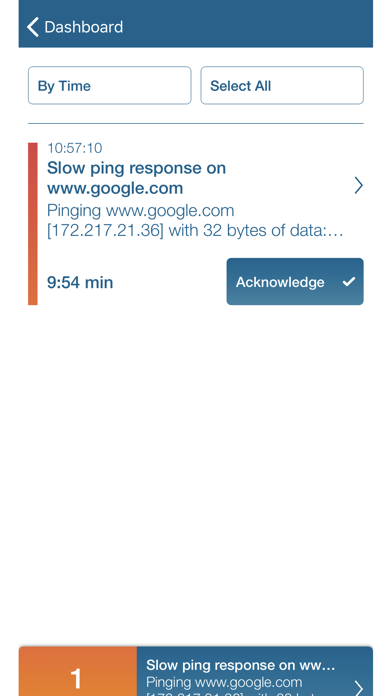Tap the orange alert count tile showing 1
This screenshot has width=392, height=696.
pos(78,671)
